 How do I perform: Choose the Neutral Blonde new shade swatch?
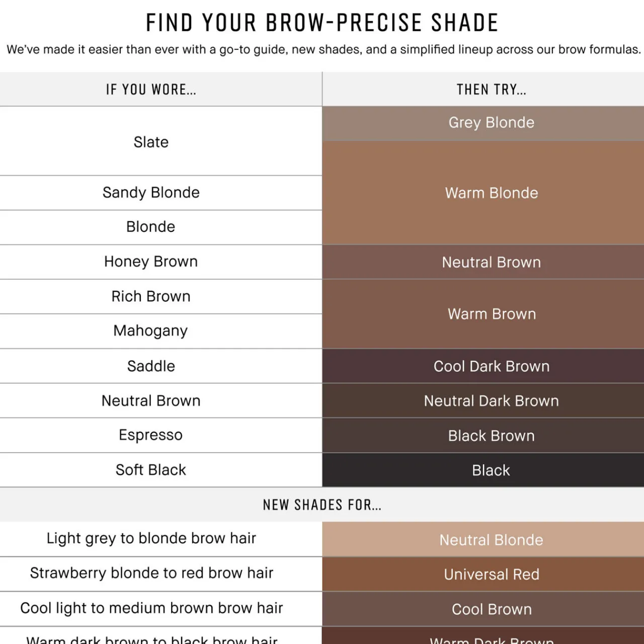(x=491, y=540)
